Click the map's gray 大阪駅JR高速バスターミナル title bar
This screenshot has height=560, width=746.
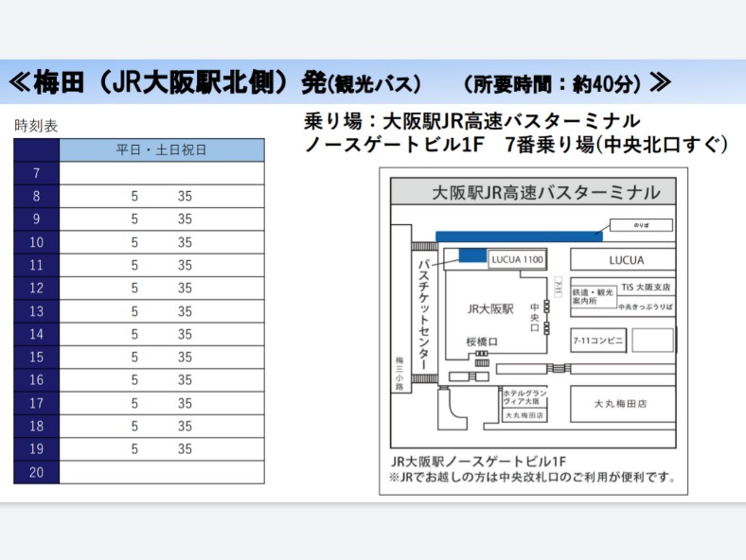[533, 192]
